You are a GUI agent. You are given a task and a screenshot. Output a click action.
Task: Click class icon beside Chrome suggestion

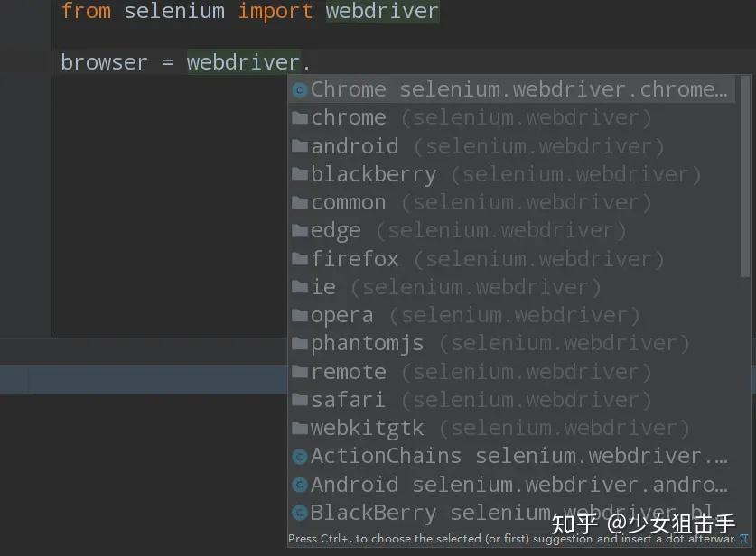(x=300, y=90)
